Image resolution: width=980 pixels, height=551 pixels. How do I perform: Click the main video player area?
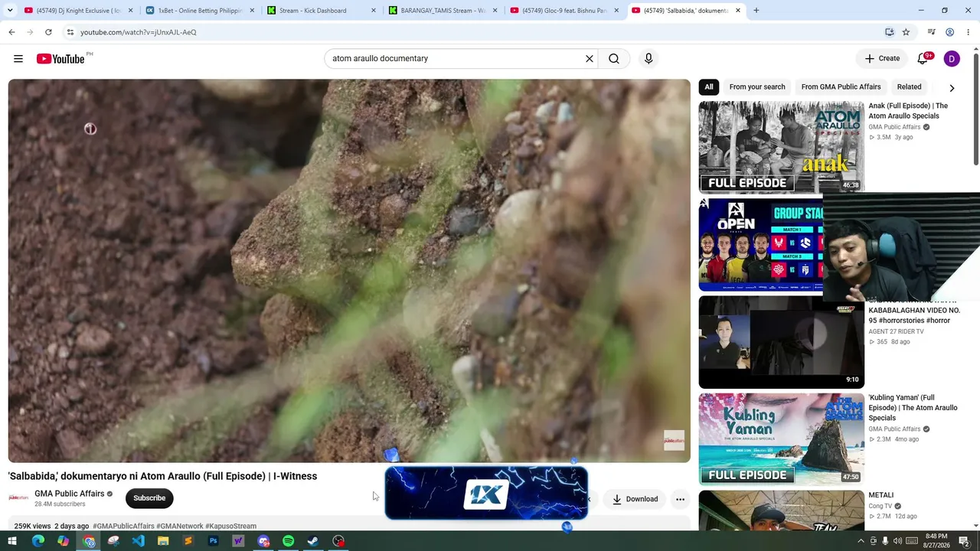point(349,271)
